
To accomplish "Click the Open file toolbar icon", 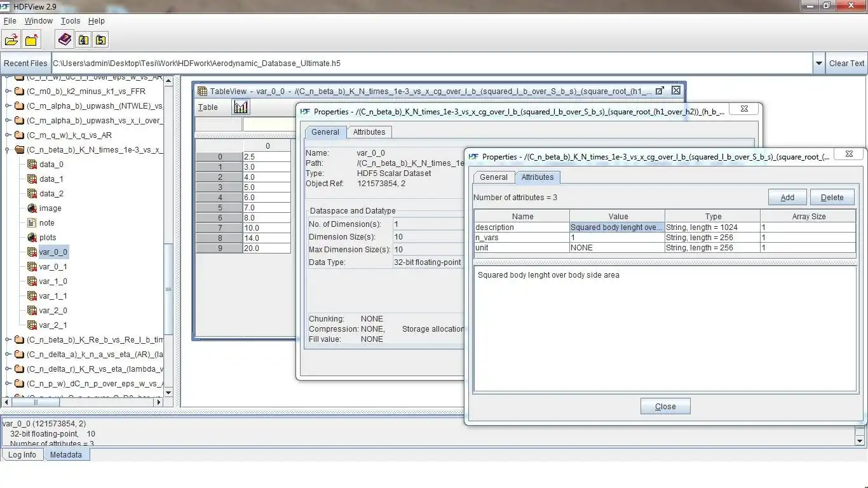I will [11, 40].
